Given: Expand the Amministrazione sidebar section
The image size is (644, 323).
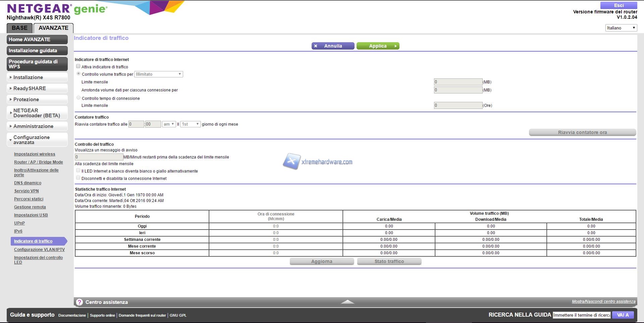Looking at the screenshot, I should (37, 126).
